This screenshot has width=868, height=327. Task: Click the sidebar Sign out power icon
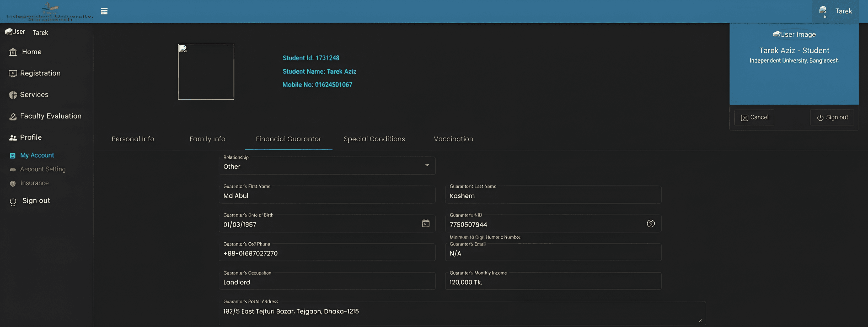pyautogui.click(x=13, y=201)
